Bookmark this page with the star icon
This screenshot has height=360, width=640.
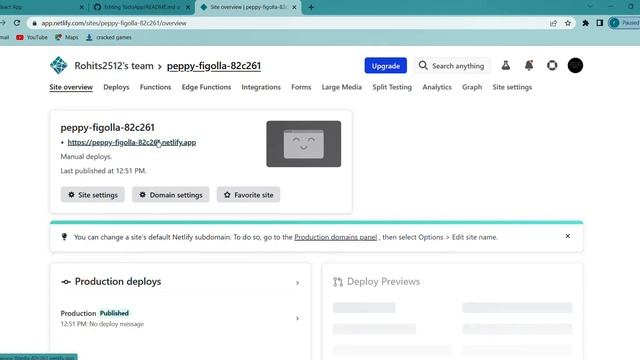[x=568, y=23]
